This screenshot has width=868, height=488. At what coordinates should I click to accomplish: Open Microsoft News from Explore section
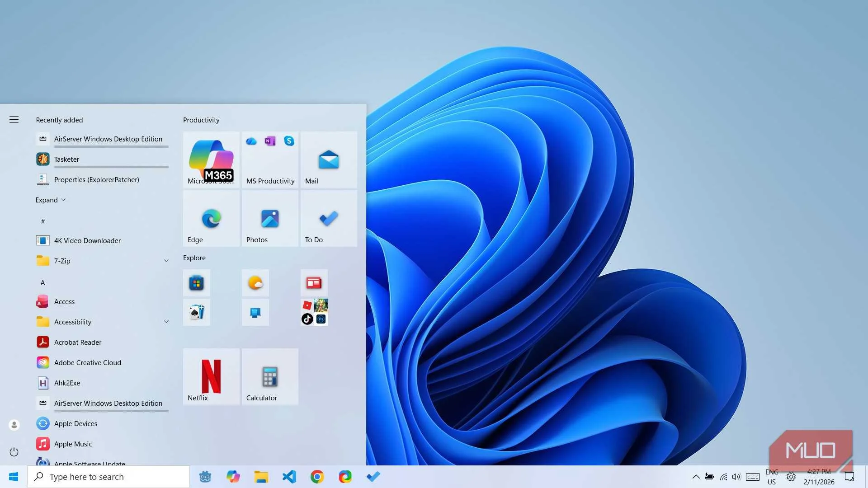314,283
